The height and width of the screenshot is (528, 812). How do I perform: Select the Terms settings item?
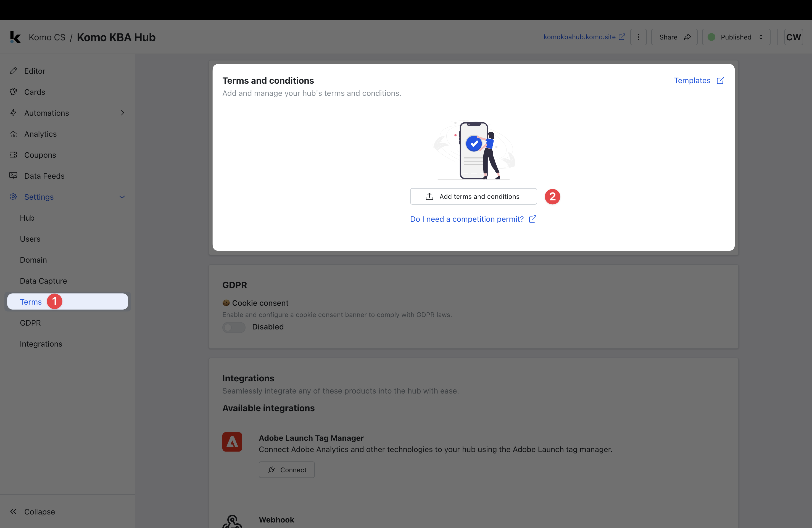[31, 302]
